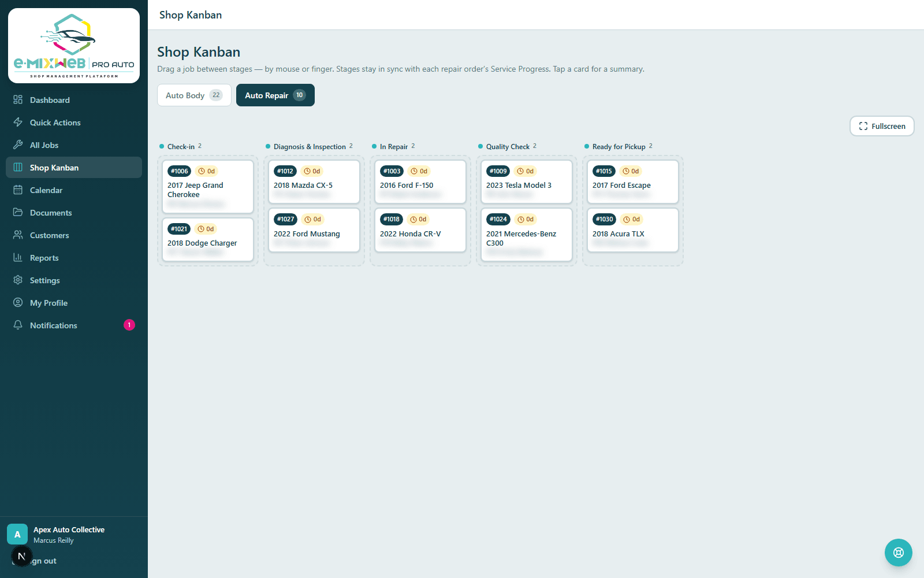Screen dimensions: 924x578
Task: Open the All Jobs menu item
Action: click(x=74, y=145)
